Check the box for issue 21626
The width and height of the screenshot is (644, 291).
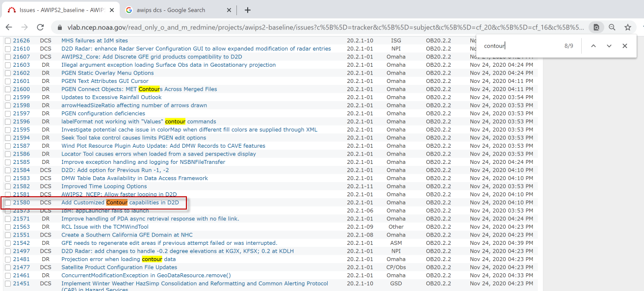coord(8,41)
